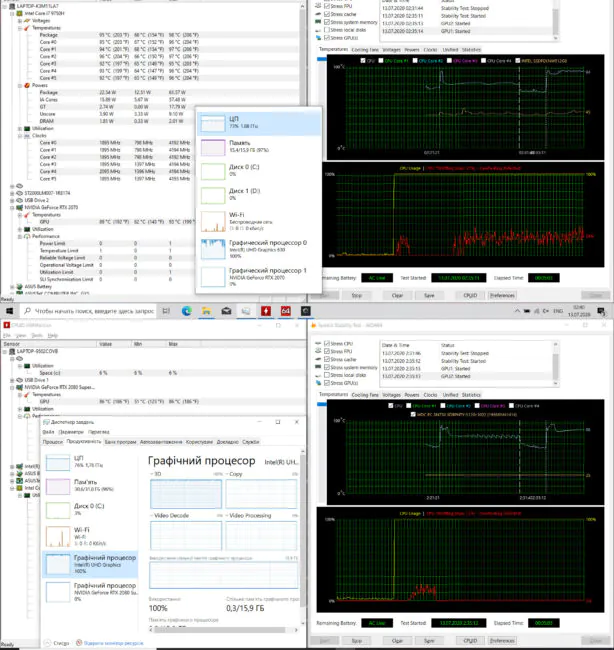The height and width of the screenshot is (650, 614).
Task: Launch Microsoft Edge from the taskbar
Action: click(x=187, y=311)
